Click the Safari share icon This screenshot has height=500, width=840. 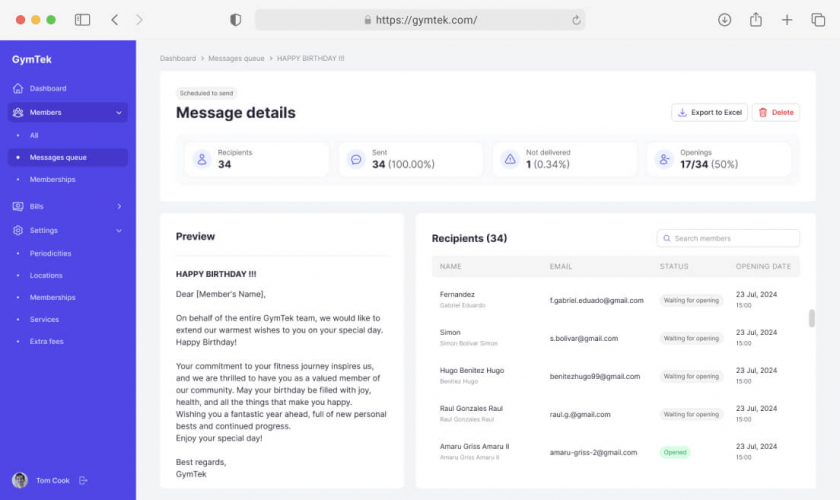756,20
